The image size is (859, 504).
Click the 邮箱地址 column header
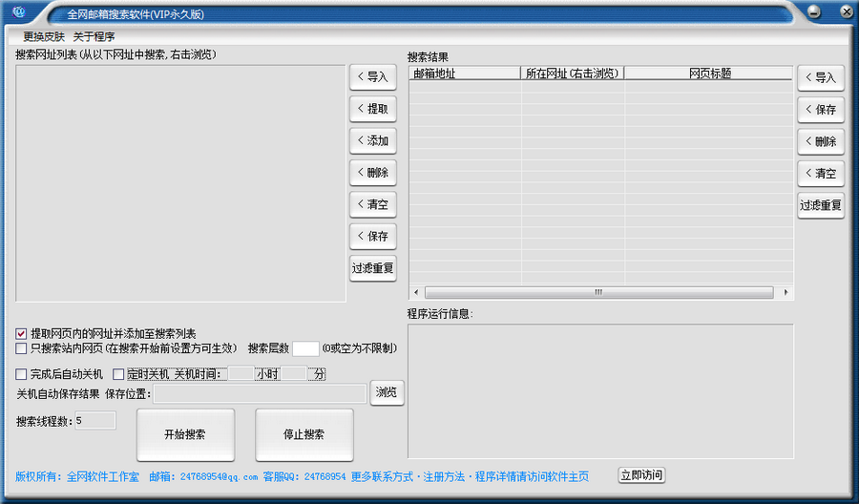pyautogui.click(x=465, y=73)
